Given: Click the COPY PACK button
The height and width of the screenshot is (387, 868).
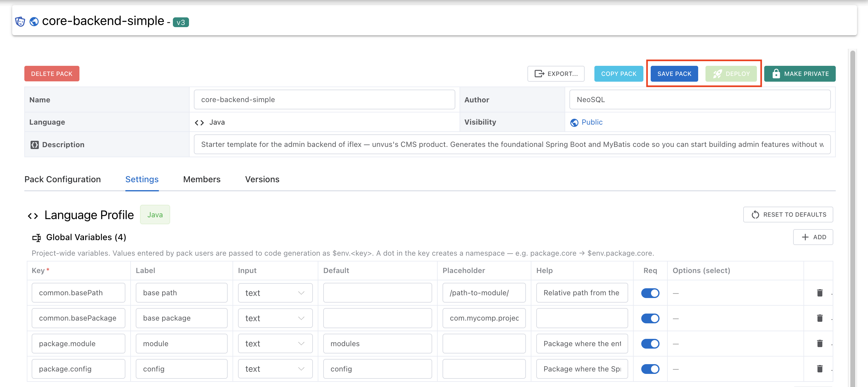Looking at the screenshot, I should point(618,73).
